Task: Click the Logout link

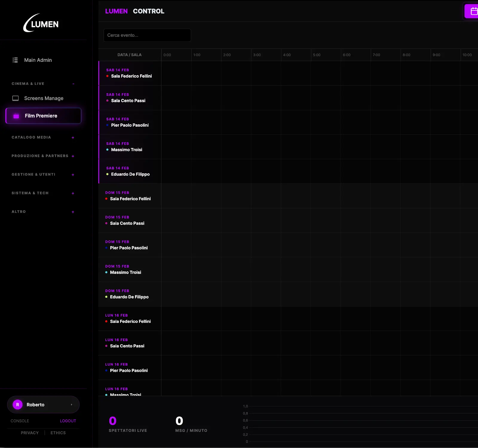Action: pyautogui.click(x=68, y=421)
